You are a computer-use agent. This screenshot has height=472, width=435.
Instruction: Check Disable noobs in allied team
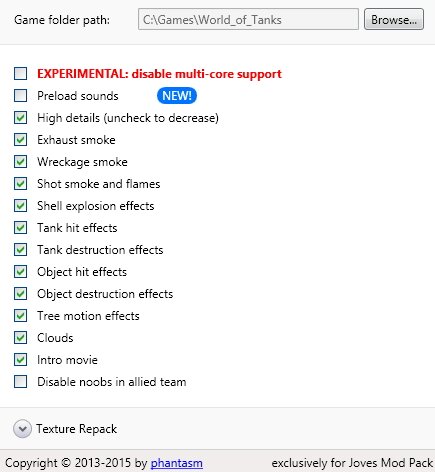[x=20, y=382]
